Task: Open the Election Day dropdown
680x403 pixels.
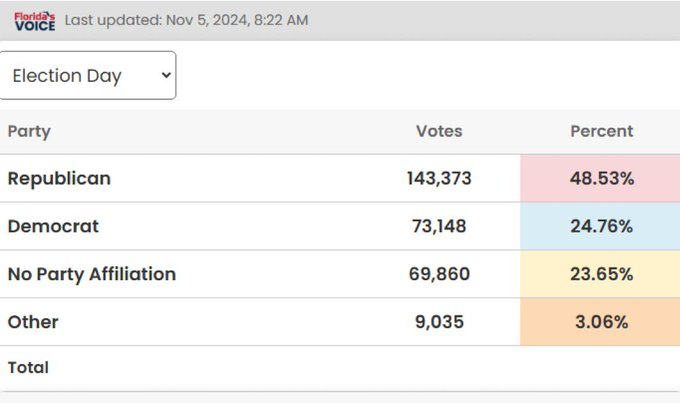Action: [x=88, y=76]
